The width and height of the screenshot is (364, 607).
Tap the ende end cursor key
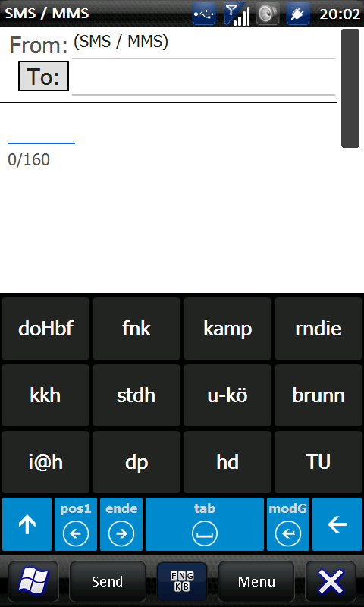[x=121, y=524]
